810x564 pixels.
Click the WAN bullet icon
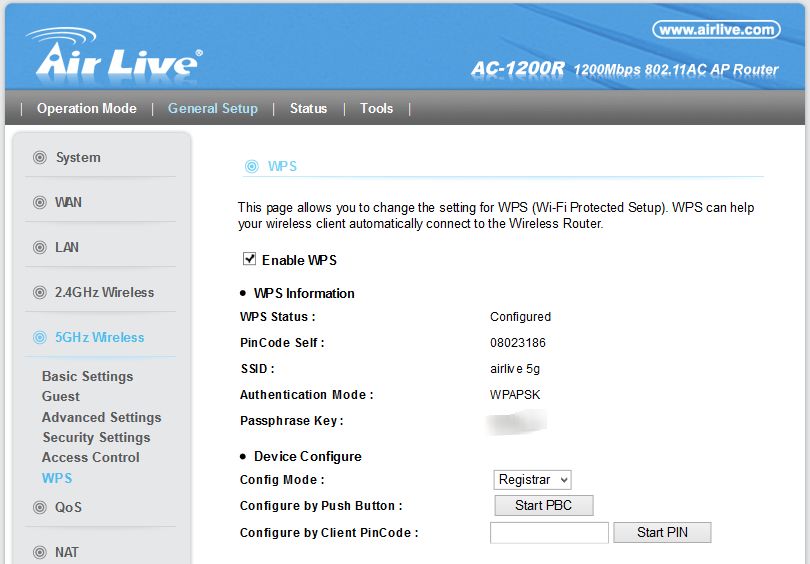tap(40, 202)
